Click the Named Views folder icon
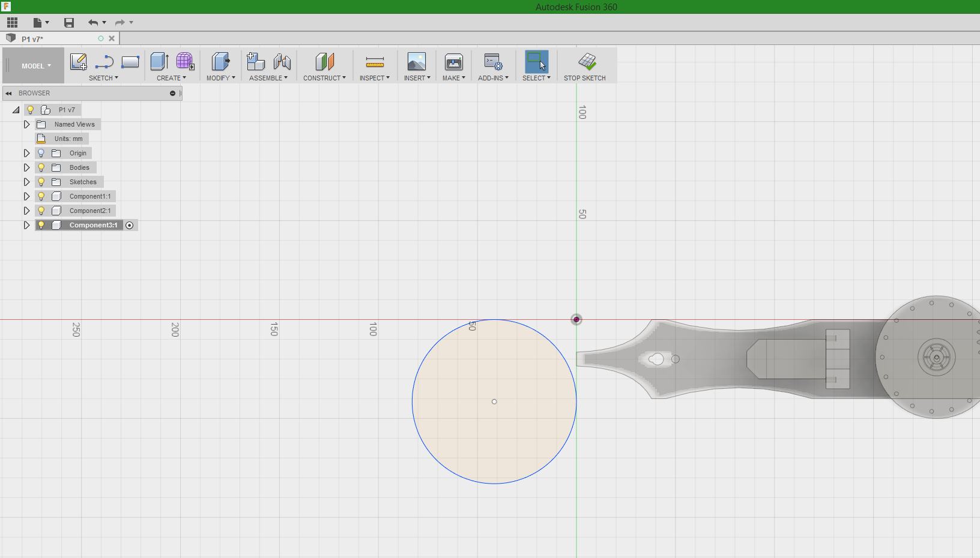Image resolution: width=980 pixels, height=558 pixels. point(41,124)
